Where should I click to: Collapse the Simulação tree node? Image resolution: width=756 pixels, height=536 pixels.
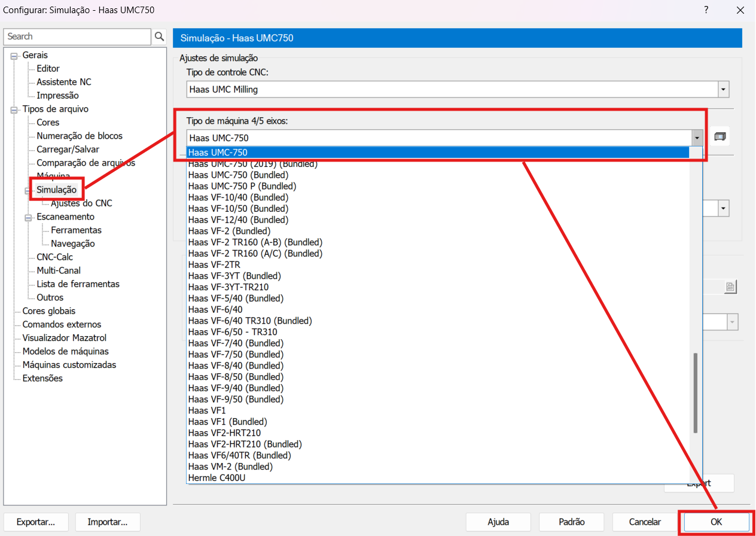point(28,190)
